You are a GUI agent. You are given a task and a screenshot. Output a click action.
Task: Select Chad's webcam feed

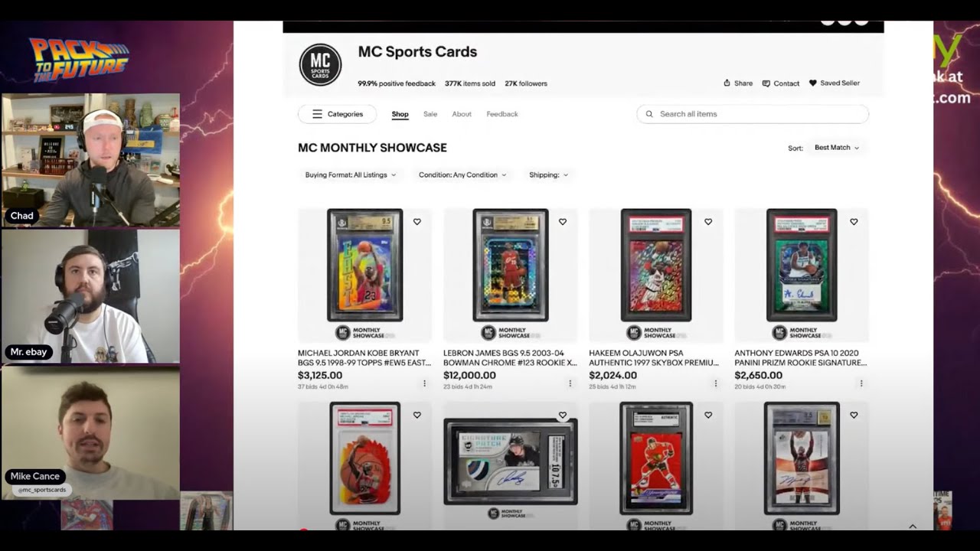(x=90, y=160)
